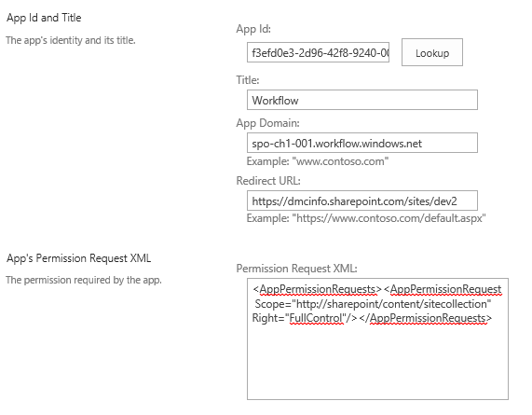Click the opening AppPermissionRequests tag text

click(317, 289)
